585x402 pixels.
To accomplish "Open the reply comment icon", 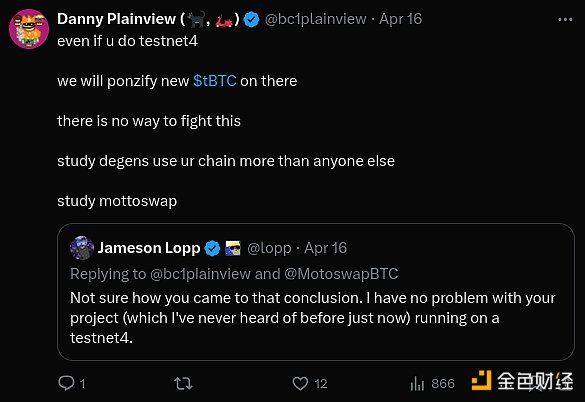I will click(x=66, y=383).
